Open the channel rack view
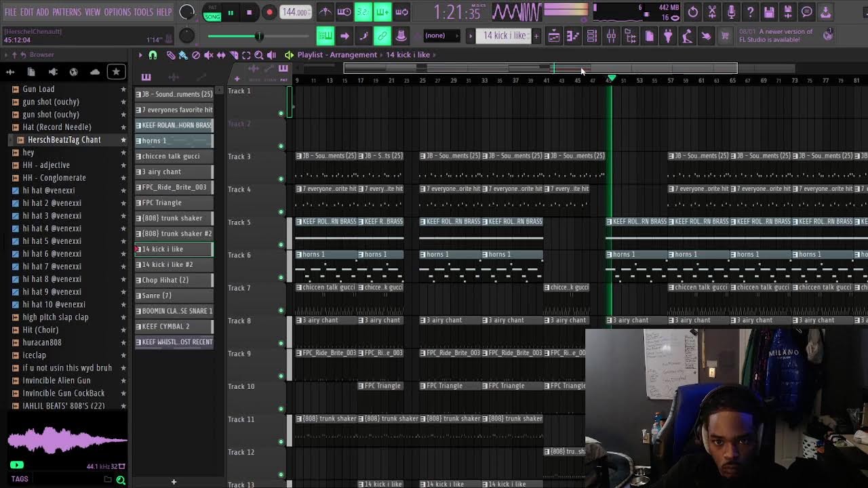Image resolution: width=868 pixels, height=488 pixels. [x=592, y=36]
